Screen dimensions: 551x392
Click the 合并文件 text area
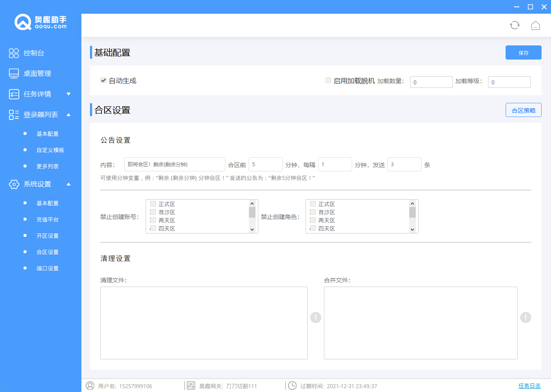pos(421,323)
